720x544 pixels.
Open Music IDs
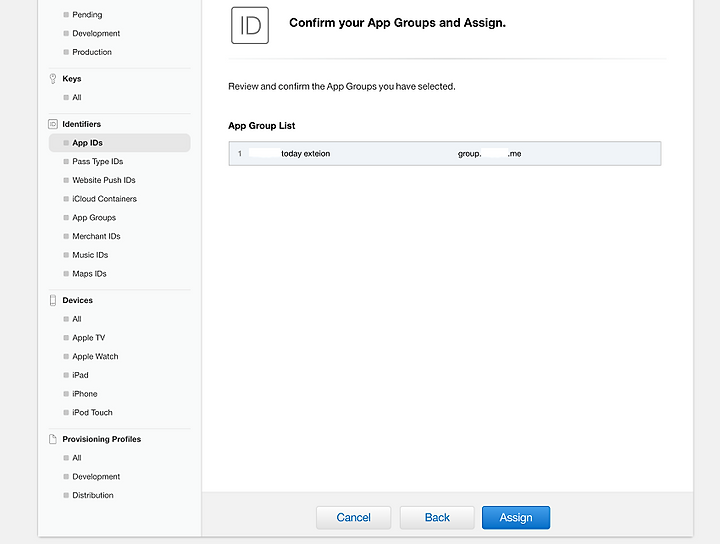tap(90, 255)
